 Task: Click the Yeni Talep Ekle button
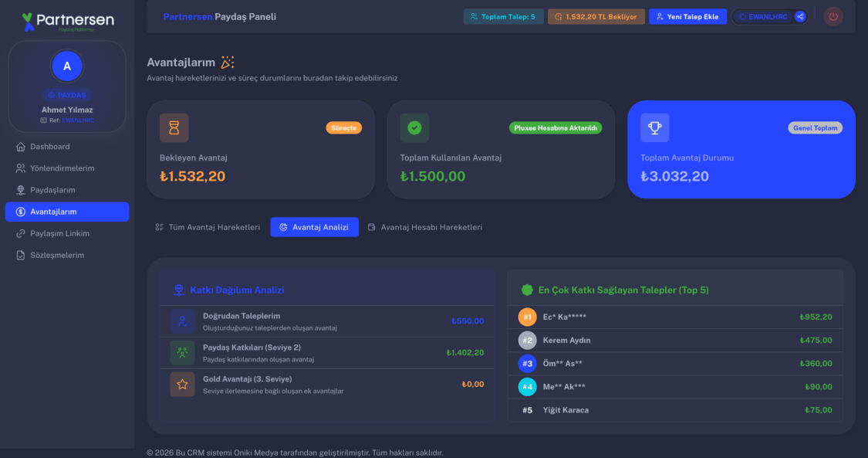pyautogui.click(x=687, y=17)
